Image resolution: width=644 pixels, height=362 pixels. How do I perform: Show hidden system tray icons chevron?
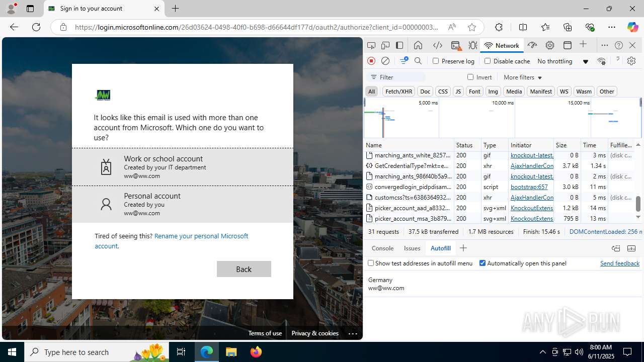[542, 352]
